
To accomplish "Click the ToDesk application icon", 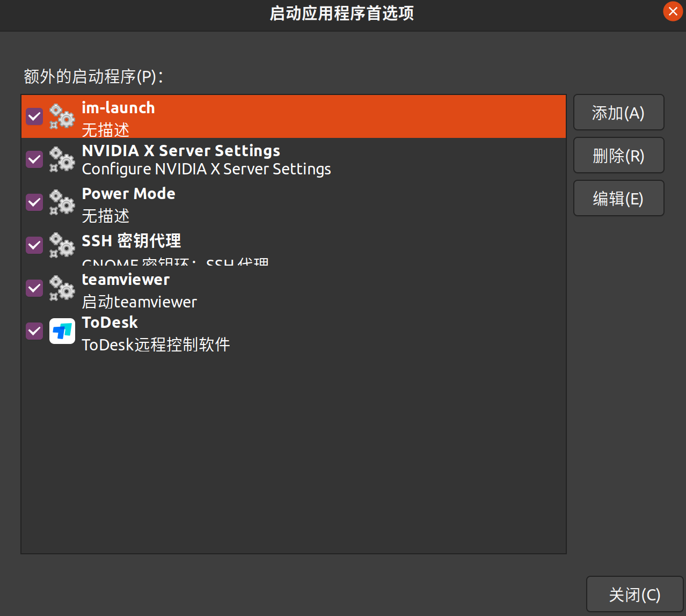I will coord(62,331).
